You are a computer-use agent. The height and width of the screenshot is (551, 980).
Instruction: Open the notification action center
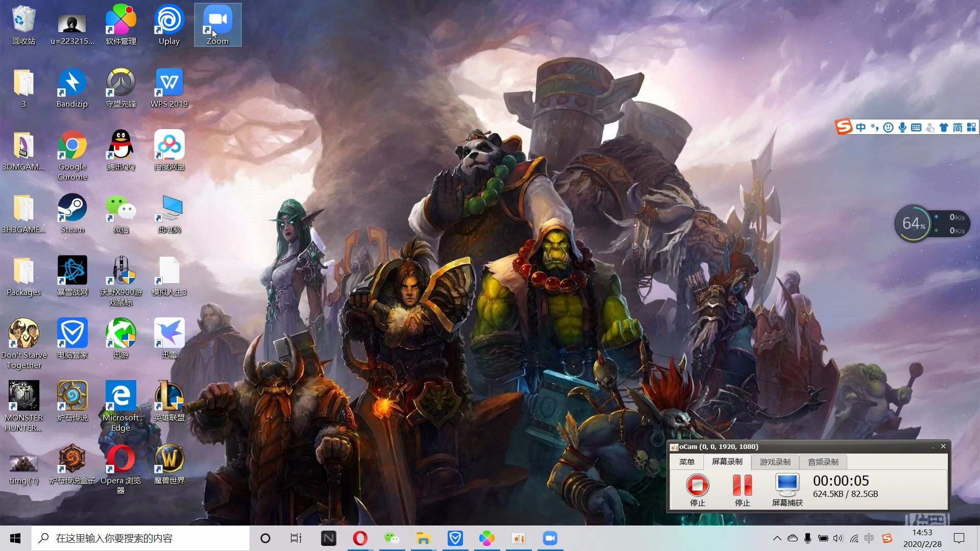(959, 538)
